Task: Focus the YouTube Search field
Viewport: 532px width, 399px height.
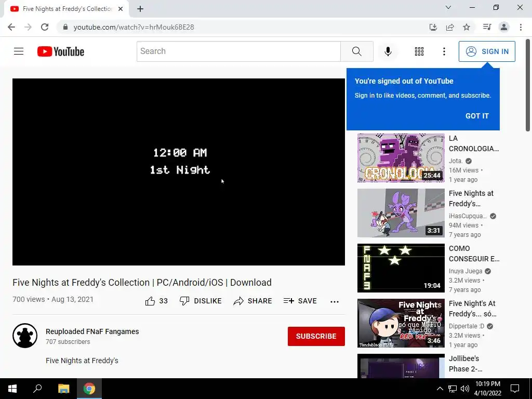Action: (x=238, y=51)
